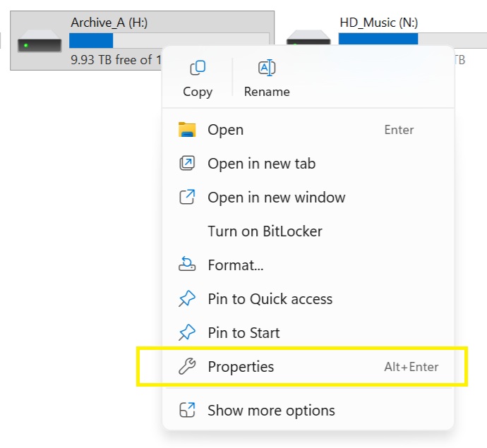Screen dimensions: 487x448
Task: Choose Open in new window
Action: (x=276, y=198)
